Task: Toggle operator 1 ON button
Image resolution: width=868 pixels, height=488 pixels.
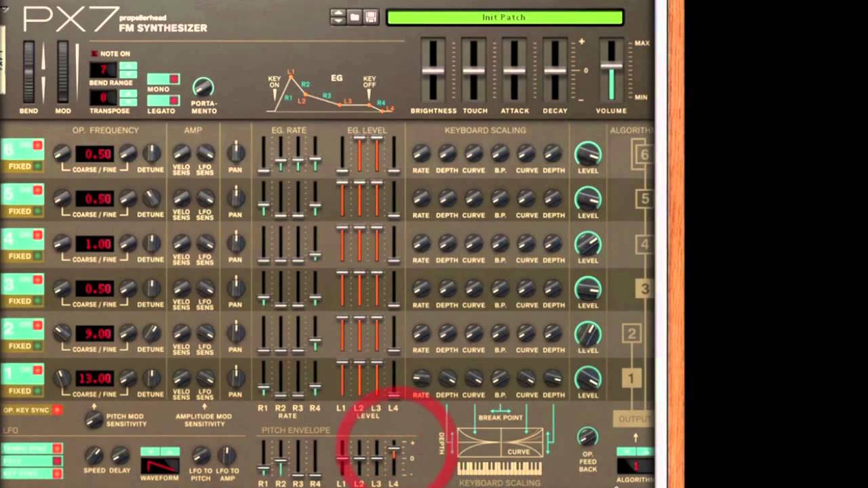Action: (x=22, y=373)
